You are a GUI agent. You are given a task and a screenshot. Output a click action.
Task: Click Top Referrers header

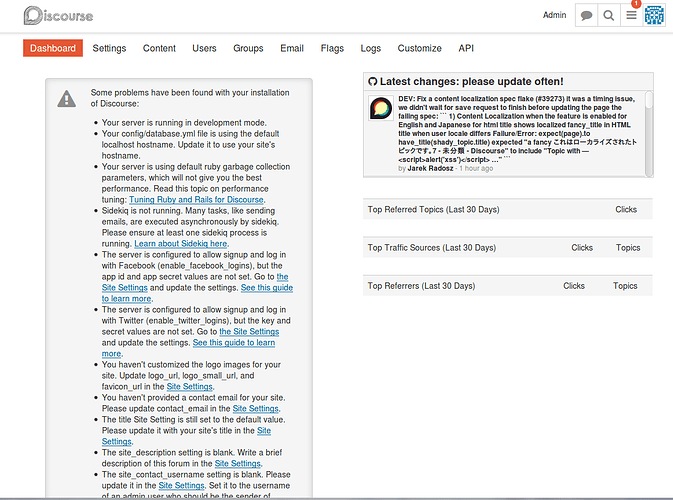pyautogui.click(x=421, y=286)
